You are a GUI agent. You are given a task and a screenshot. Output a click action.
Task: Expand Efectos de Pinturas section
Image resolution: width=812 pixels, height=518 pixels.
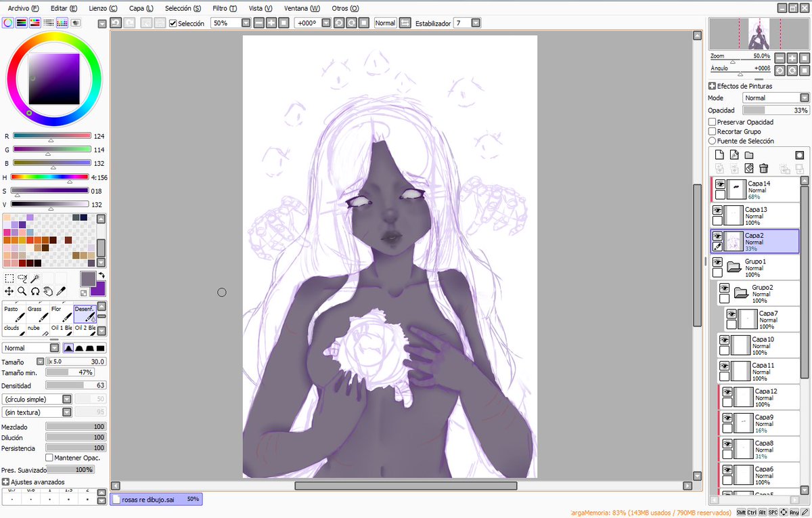(x=712, y=86)
